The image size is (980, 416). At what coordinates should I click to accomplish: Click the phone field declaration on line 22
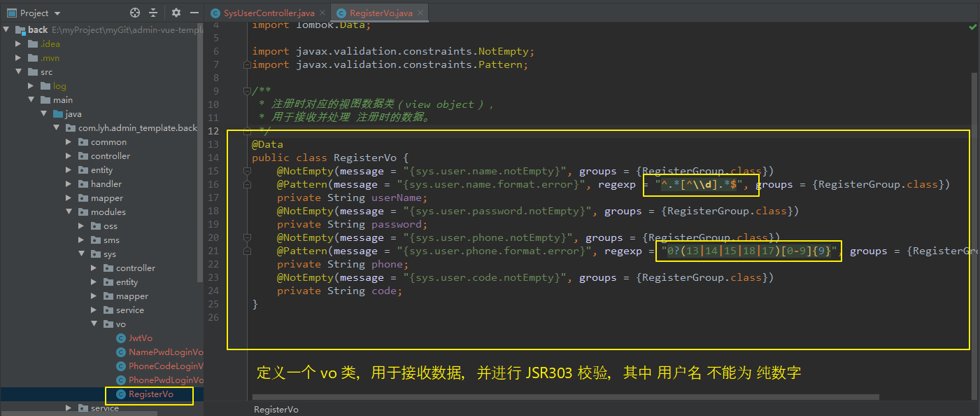click(342, 264)
